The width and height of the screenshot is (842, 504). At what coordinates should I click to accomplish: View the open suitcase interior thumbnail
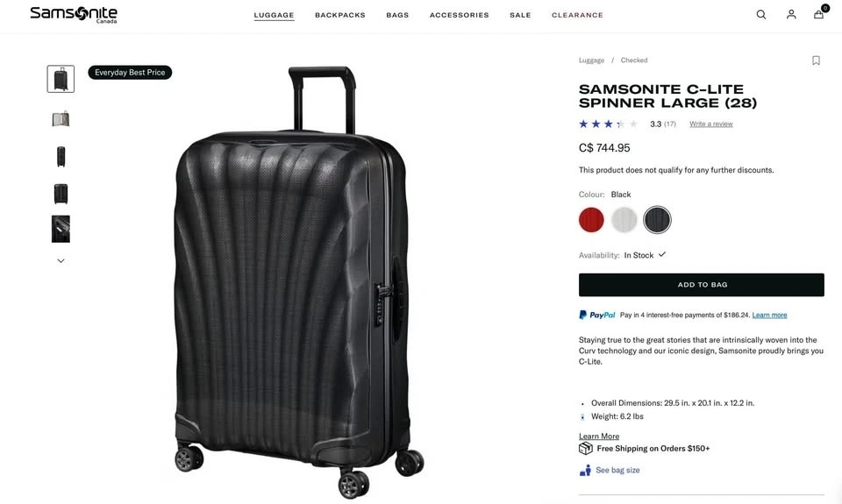(61, 119)
